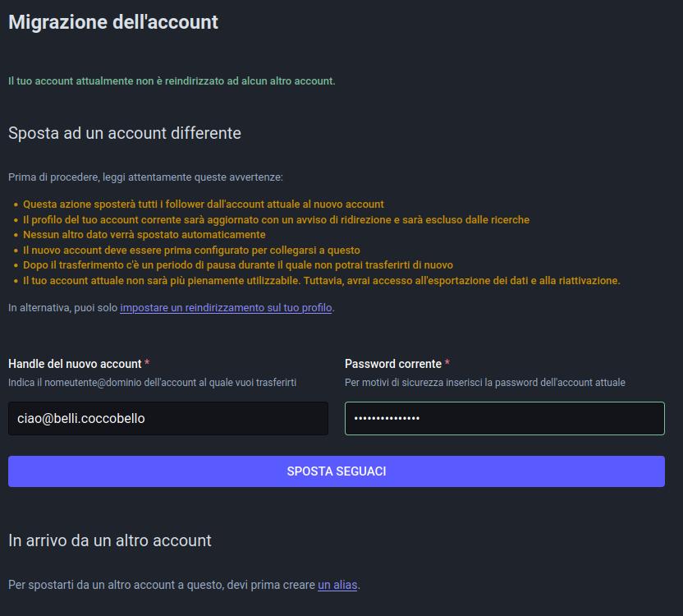Screen dimensions: 683x616
Task: Click the 'Il nuovo account deve essere prima configurato' warning
Action: 191,251
